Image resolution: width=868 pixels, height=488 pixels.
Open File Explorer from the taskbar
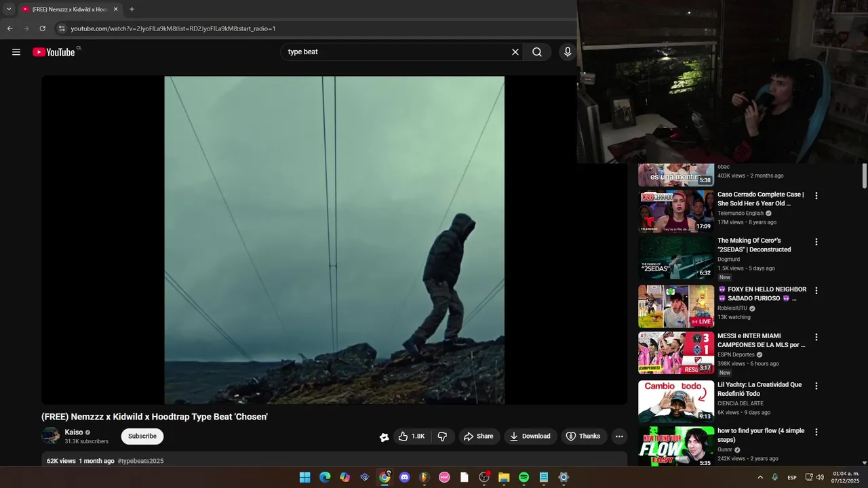pos(504,477)
